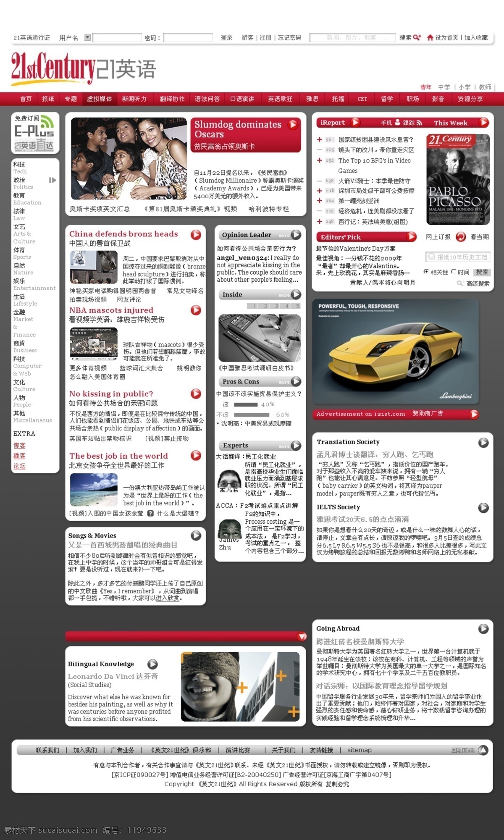Image resolution: width=504 pixels, height=840 pixels.
Task: Open the E-Plus free subscription badge
Action: click(35, 133)
